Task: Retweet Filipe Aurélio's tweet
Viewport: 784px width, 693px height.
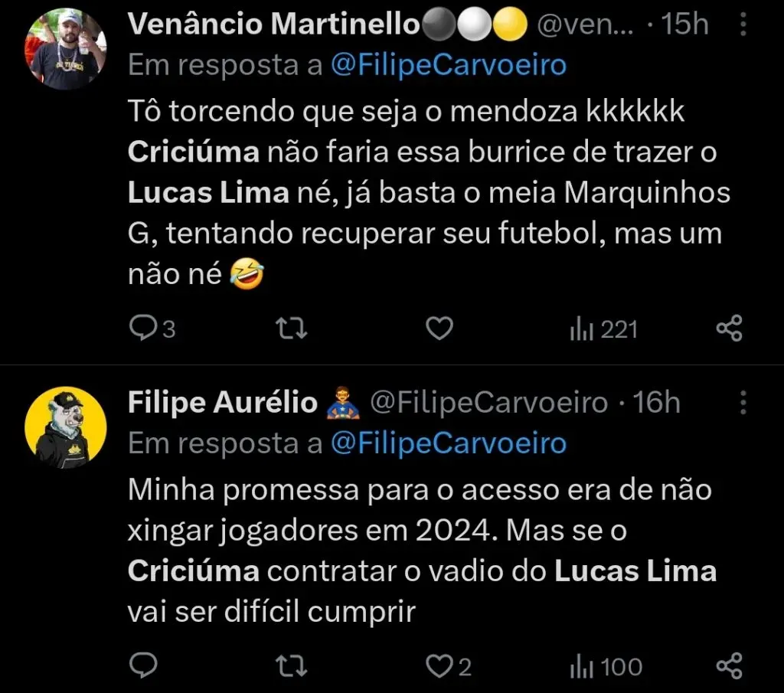Action: (292, 666)
